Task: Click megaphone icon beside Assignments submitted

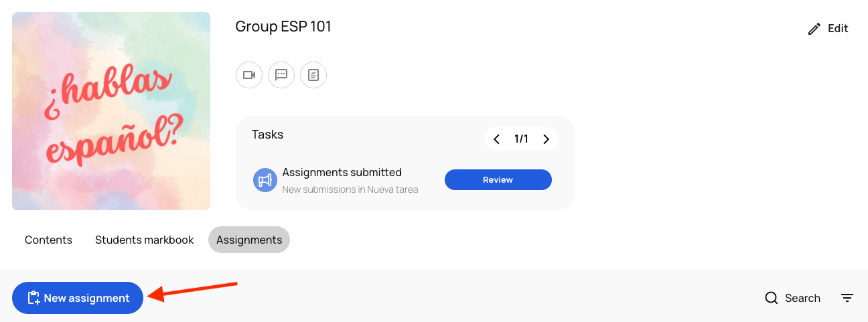Action: pyautogui.click(x=265, y=180)
